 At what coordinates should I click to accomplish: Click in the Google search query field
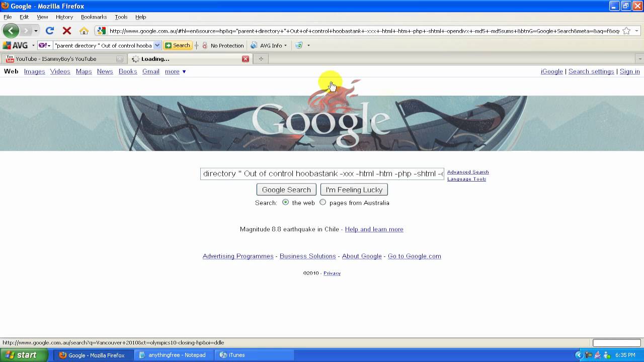point(322,174)
